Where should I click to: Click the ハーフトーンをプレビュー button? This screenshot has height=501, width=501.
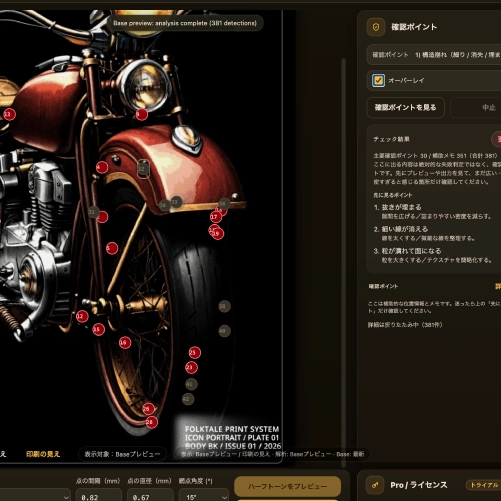click(287, 486)
